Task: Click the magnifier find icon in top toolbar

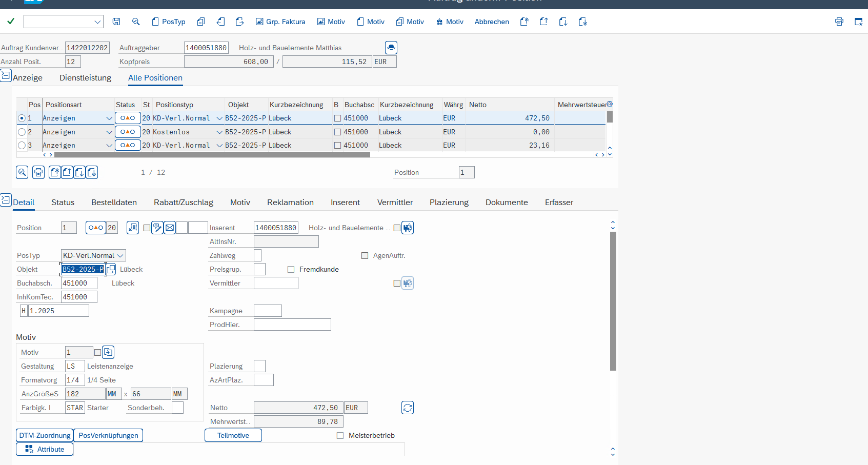Action: coord(136,22)
